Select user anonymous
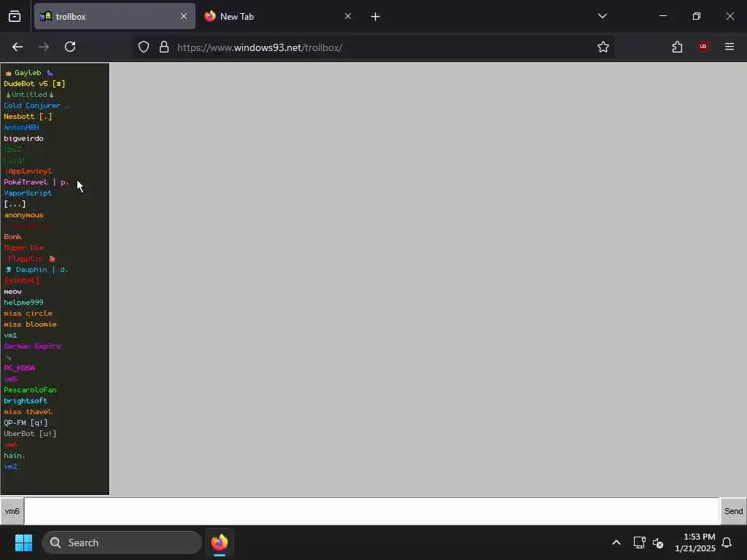The height and width of the screenshot is (560, 747). pyautogui.click(x=23, y=215)
